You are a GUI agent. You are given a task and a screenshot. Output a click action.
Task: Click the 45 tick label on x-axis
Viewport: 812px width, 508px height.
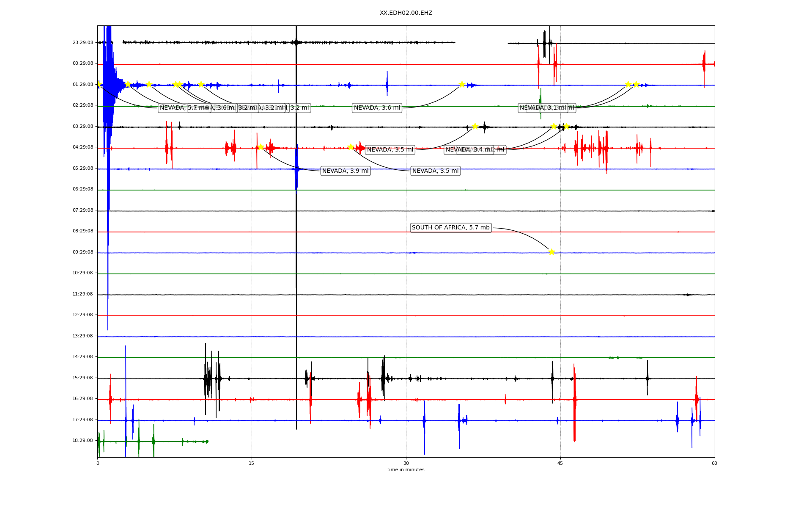coord(560,464)
